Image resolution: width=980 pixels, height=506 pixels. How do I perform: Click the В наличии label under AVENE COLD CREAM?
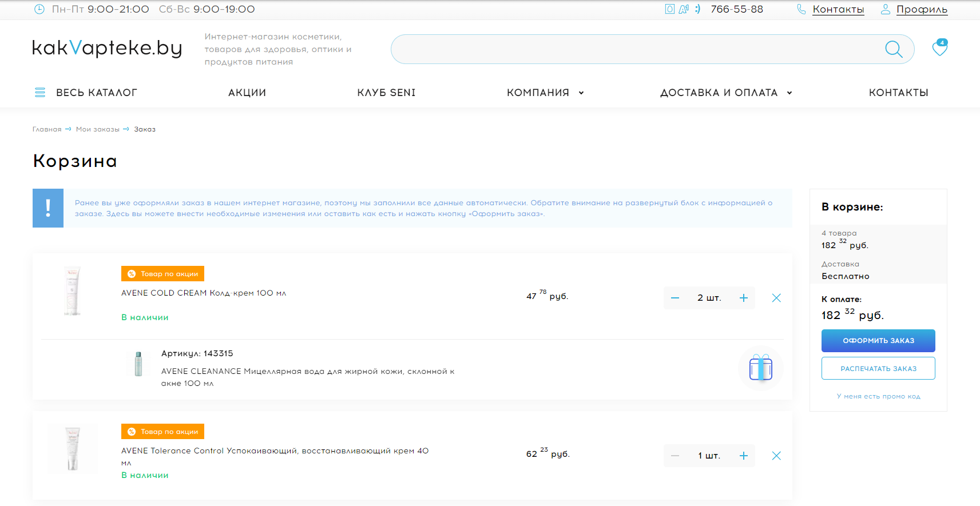[x=145, y=317]
